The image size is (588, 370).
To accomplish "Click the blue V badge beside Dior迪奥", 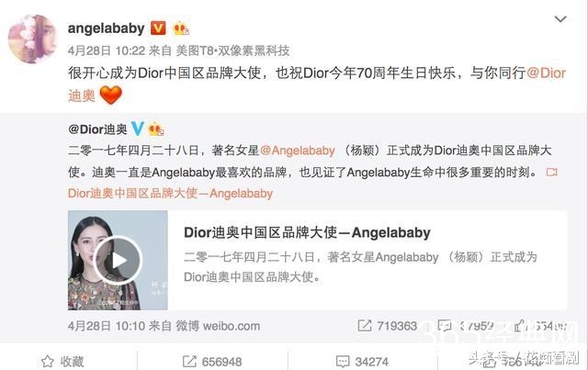I will click(138, 129).
